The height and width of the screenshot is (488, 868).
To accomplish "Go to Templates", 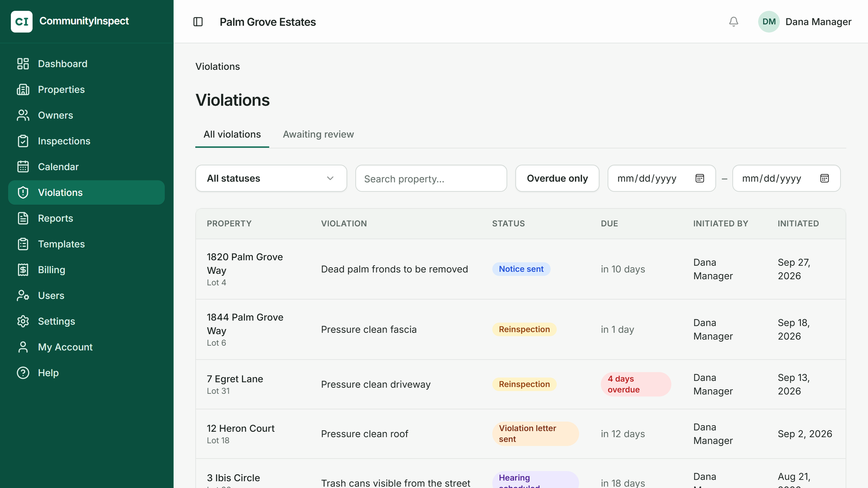I will click(86, 244).
